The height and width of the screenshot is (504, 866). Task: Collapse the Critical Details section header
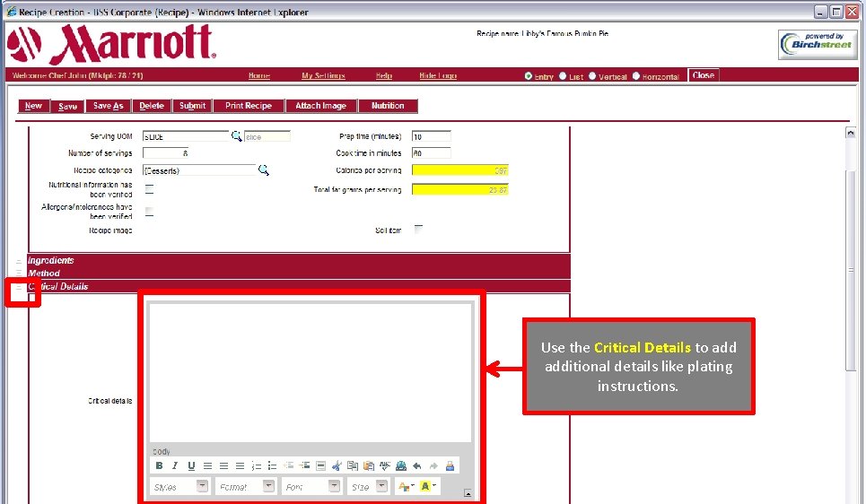coord(19,287)
